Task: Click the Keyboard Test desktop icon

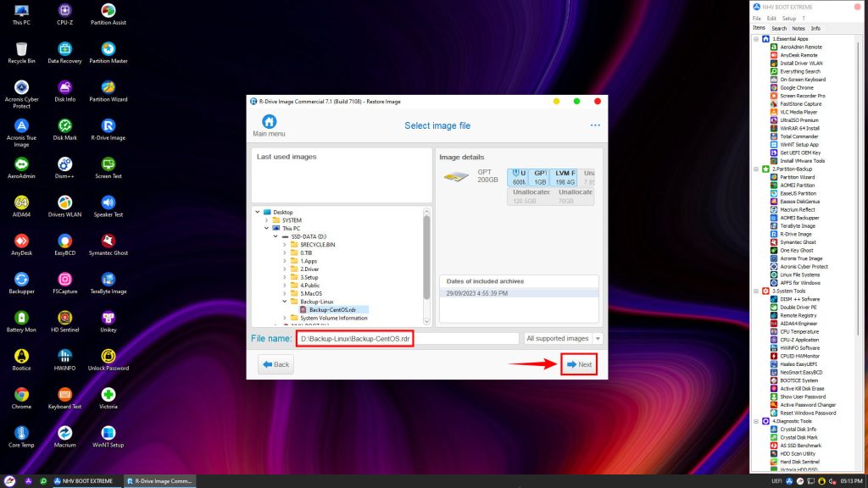Action: click(64, 398)
